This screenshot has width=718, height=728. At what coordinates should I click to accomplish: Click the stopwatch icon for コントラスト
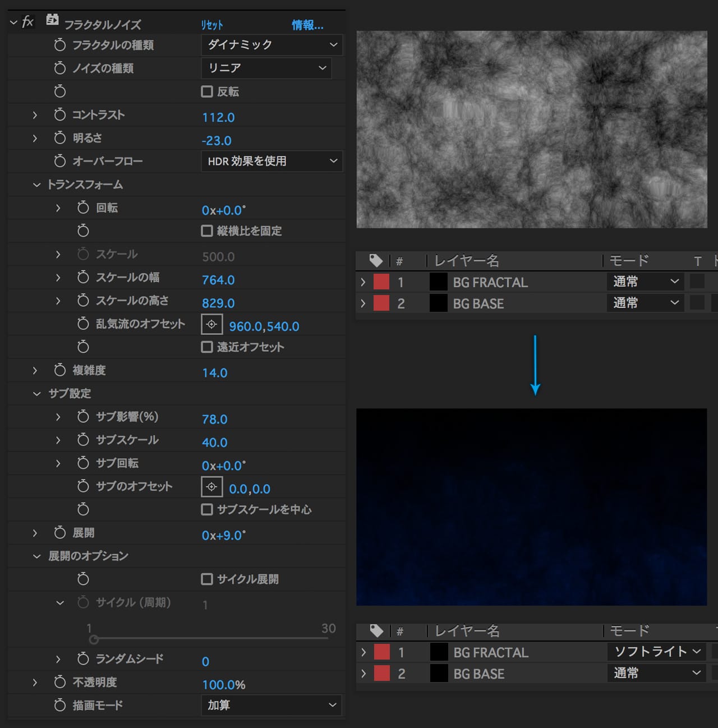coord(60,115)
